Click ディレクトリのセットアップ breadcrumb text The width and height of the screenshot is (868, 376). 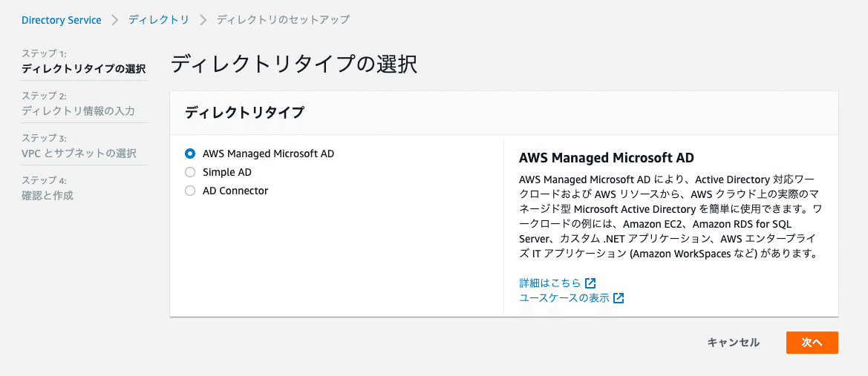[x=283, y=20]
